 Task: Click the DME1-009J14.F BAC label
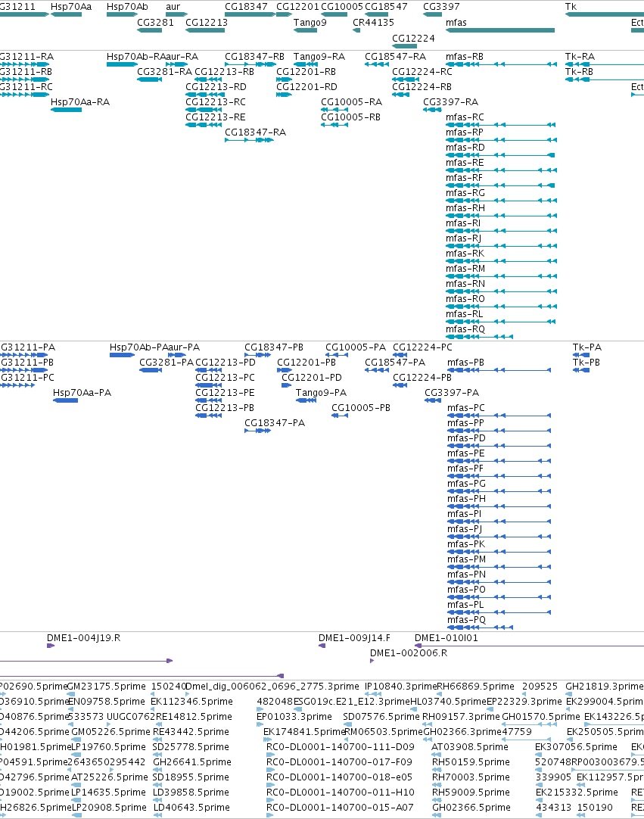354,638
